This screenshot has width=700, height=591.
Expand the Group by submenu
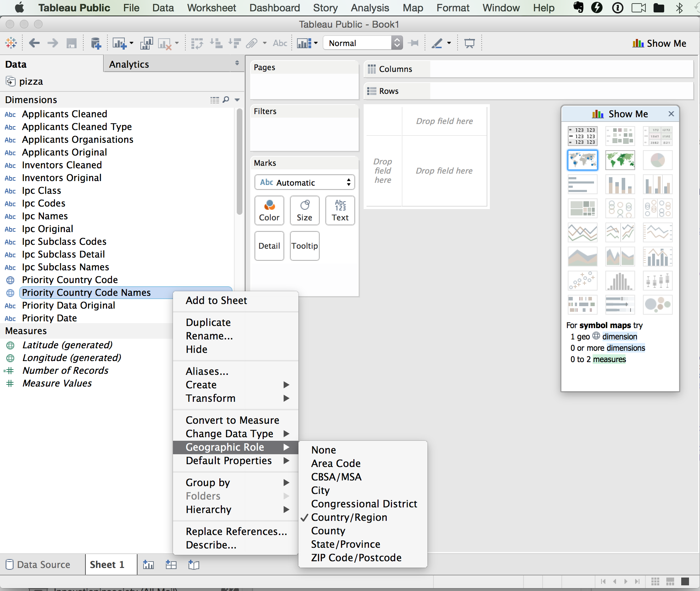[235, 483]
